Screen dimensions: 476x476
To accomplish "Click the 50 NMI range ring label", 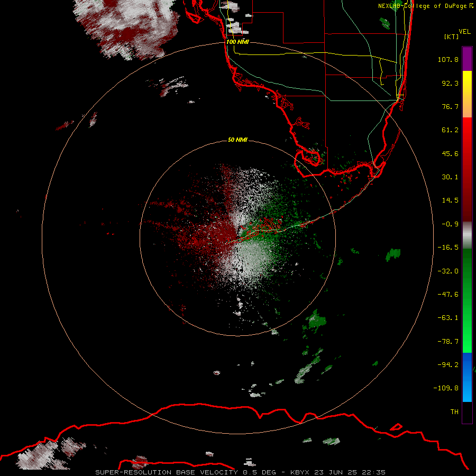I will point(237,140).
